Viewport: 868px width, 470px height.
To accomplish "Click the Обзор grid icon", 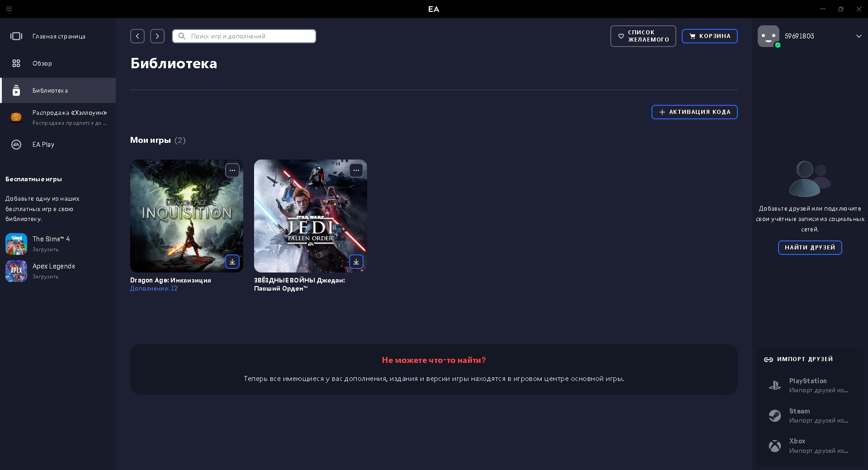I will [16, 63].
